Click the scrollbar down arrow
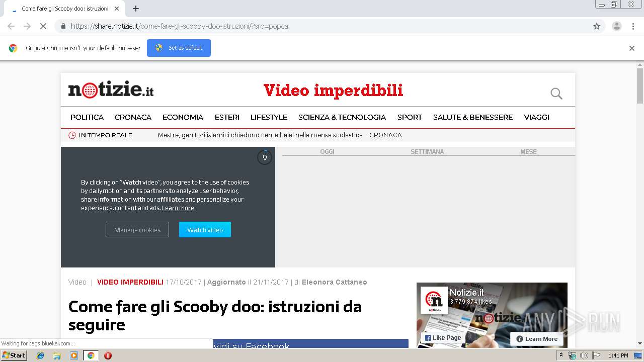The height and width of the screenshot is (362, 644). point(640,344)
